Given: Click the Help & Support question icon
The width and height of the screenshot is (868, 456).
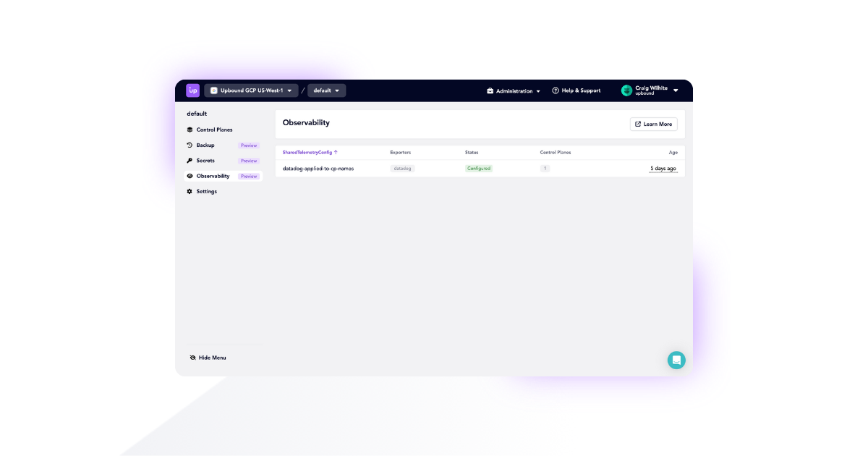Looking at the screenshot, I should pyautogui.click(x=556, y=90).
